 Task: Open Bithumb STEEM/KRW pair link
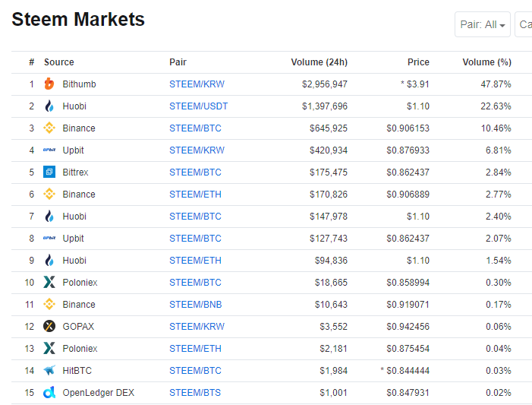click(197, 84)
